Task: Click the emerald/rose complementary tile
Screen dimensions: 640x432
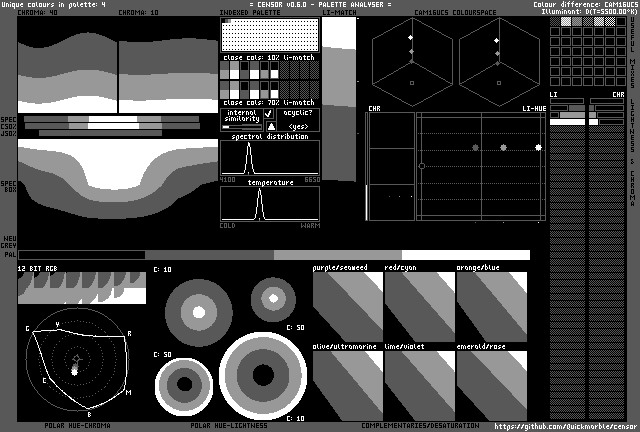Action: (x=491, y=385)
